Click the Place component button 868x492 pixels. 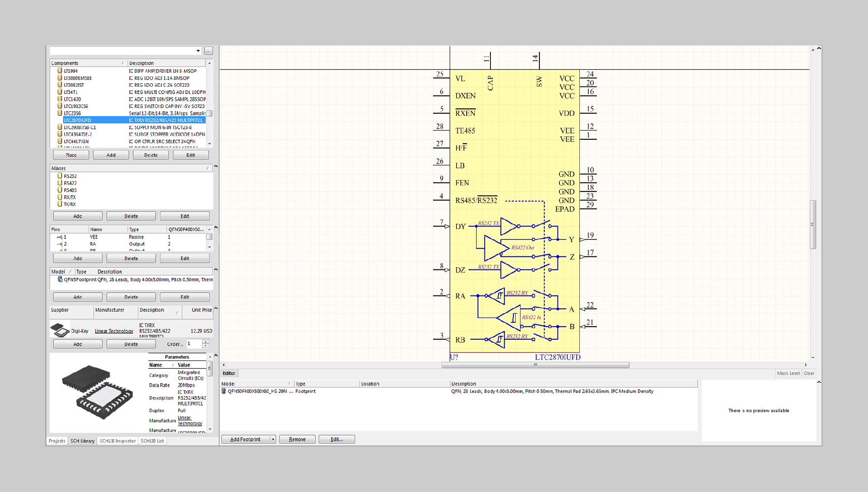71,154
